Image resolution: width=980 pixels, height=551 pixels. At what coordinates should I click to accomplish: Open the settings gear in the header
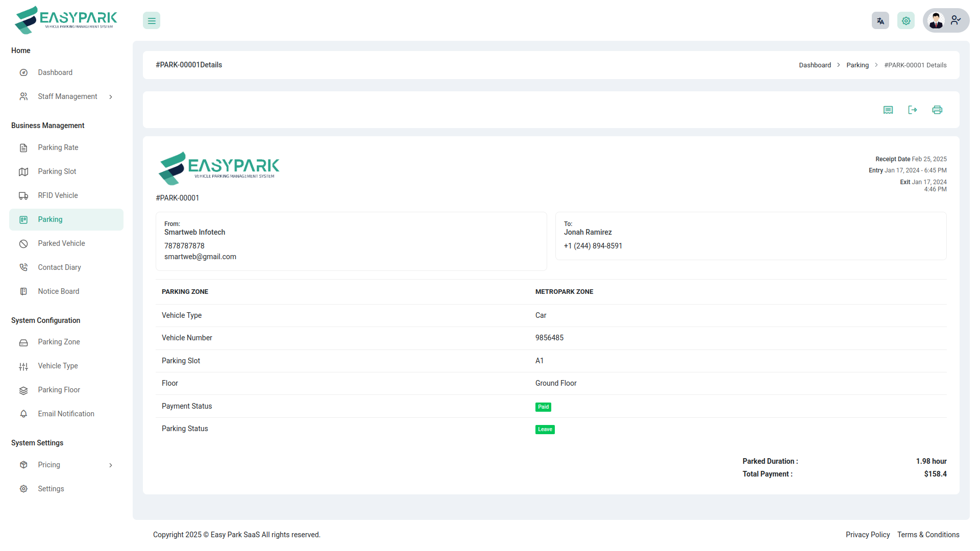click(905, 20)
